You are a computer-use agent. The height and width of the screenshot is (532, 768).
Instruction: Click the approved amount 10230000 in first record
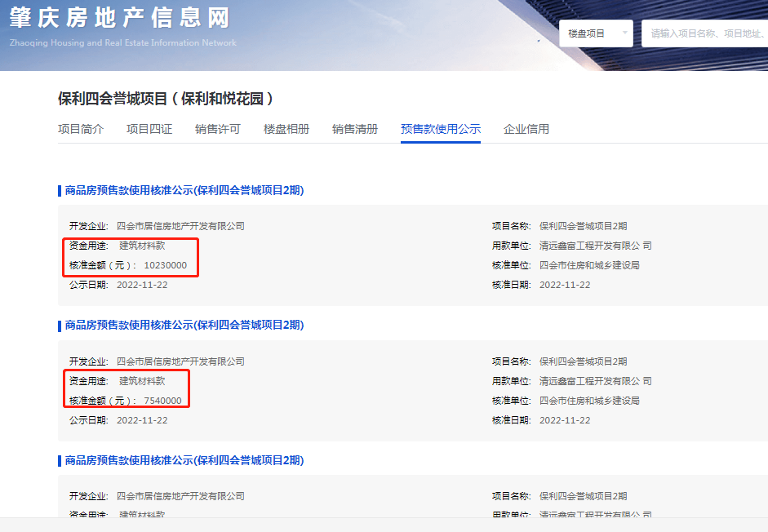pos(165,265)
